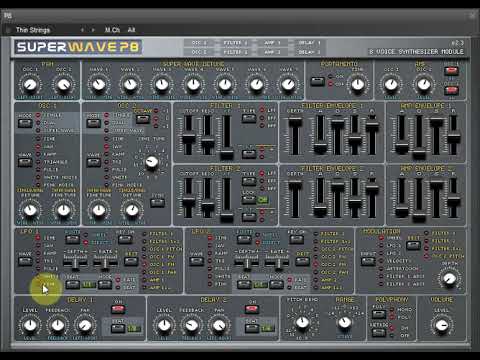Click the Delay 1 Feedback knob

(58, 325)
